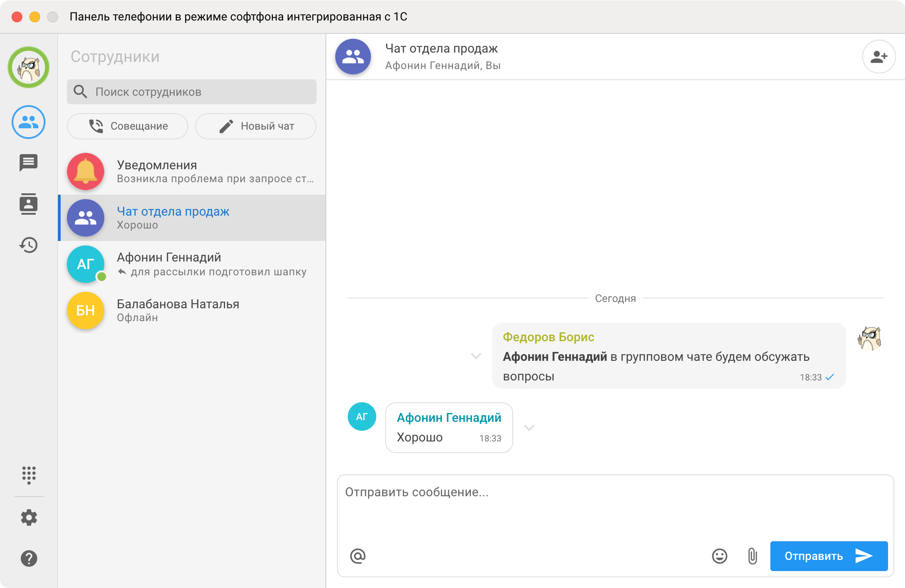Open call history icon
The width and height of the screenshot is (905, 588).
tap(29, 245)
